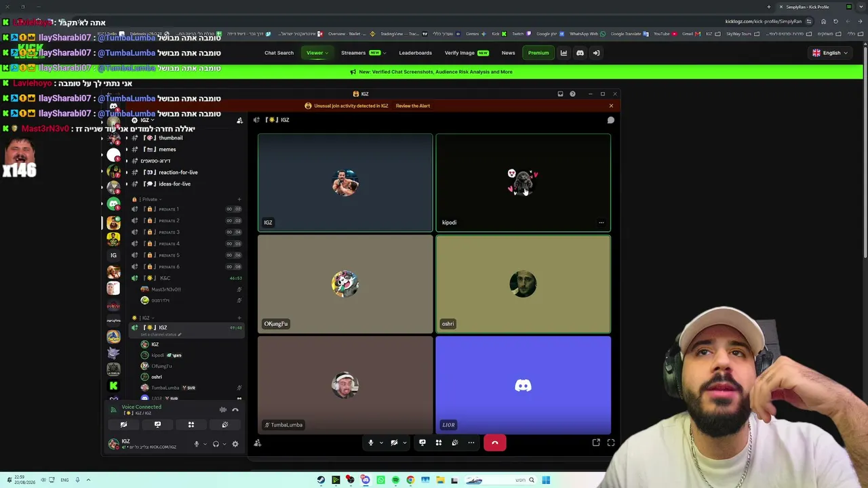Viewport: 868px width, 488px height.
Task: Open Spotify from the taskbar
Action: [x=395, y=480]
